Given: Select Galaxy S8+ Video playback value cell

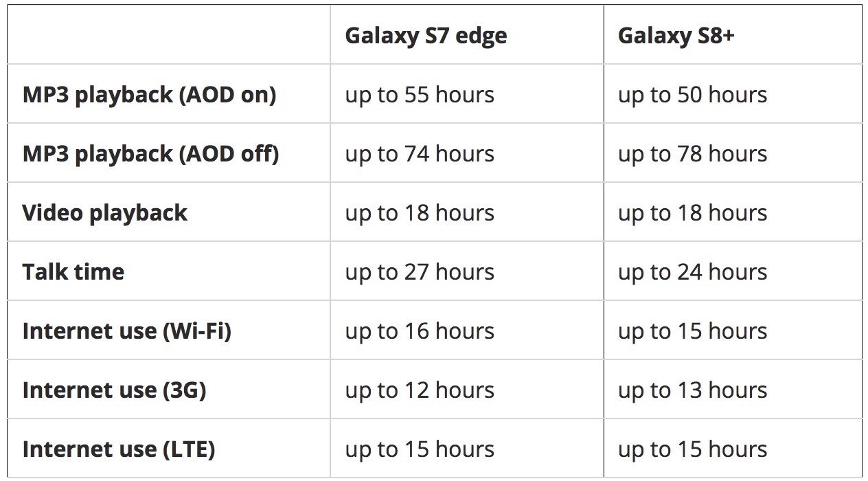Looking at the screenshot, I should [692, 213].
